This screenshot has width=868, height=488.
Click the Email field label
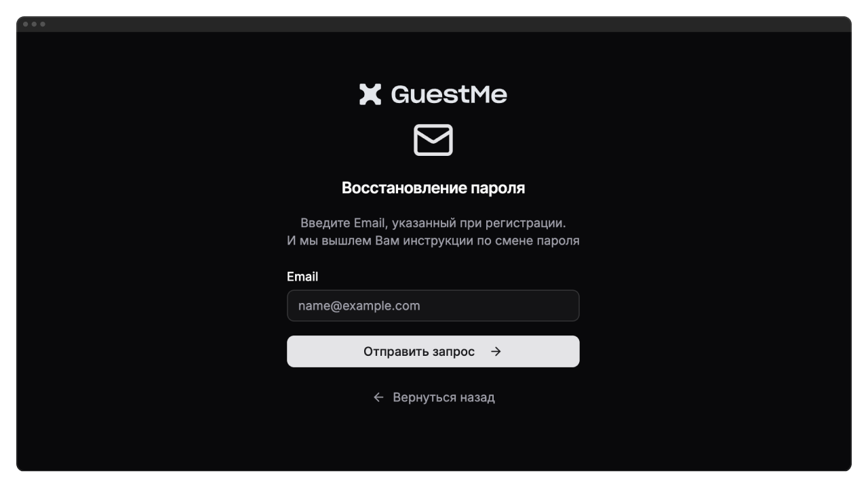[x=302, y=277]
